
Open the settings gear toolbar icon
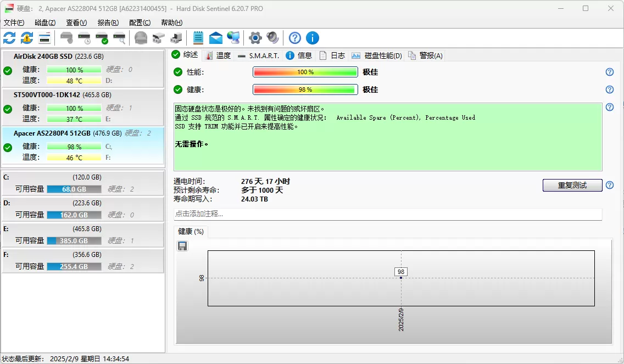point(254,38)
